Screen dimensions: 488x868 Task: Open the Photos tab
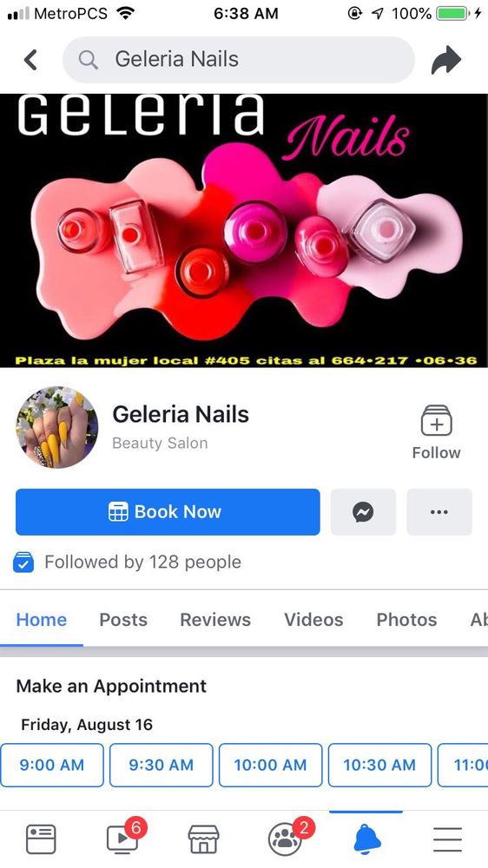tap(406, 620)
